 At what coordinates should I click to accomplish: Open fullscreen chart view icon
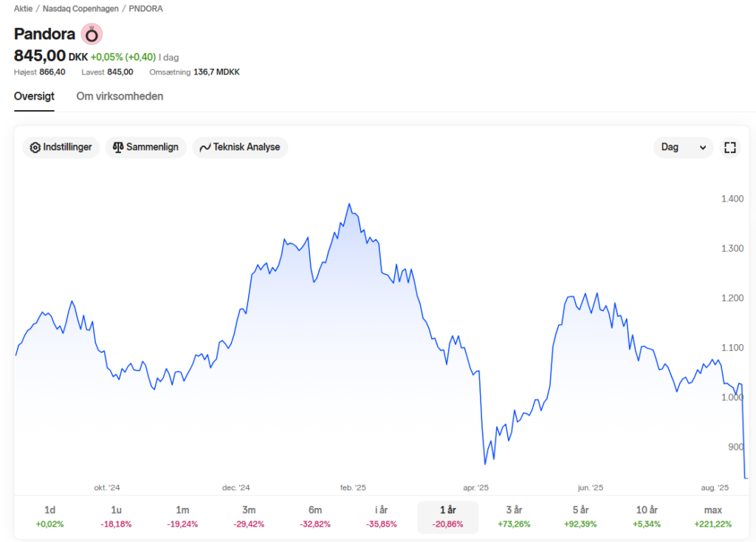click(x=730, y=147)
